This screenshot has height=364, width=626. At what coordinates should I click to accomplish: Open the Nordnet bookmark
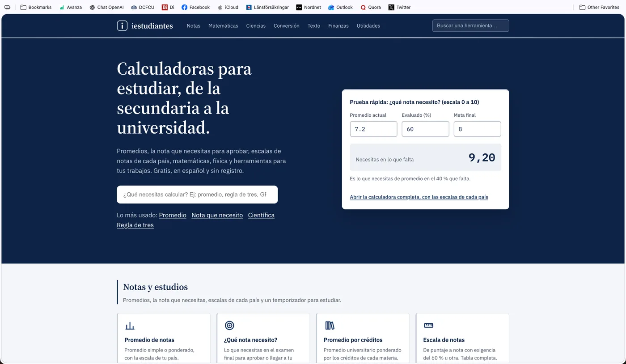(x=309, y=7)
